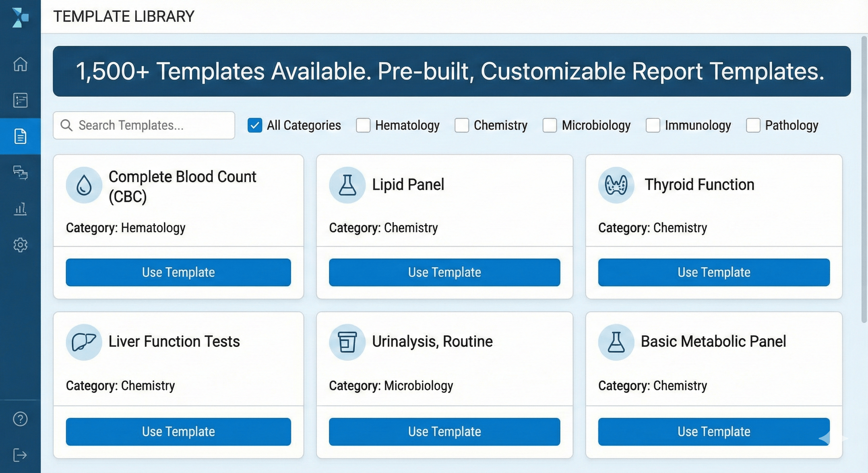
Task: Enable the Pathology category filter
Action: (x=753, y=125)
